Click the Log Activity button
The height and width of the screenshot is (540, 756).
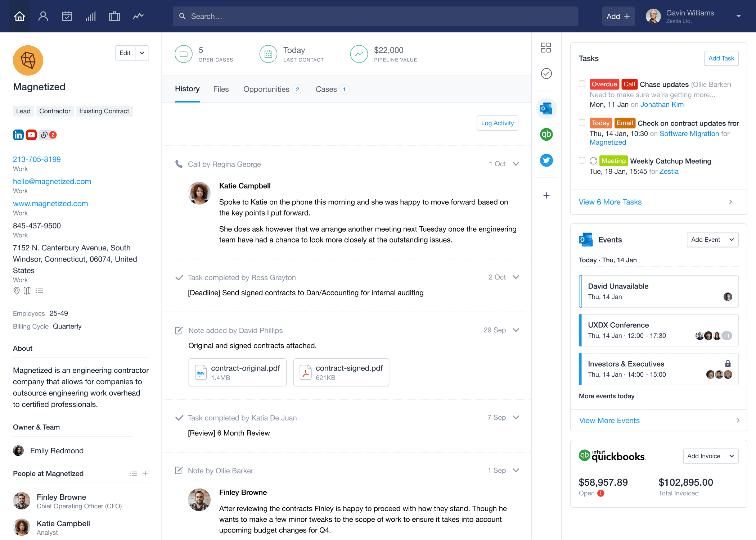[498, 123]
